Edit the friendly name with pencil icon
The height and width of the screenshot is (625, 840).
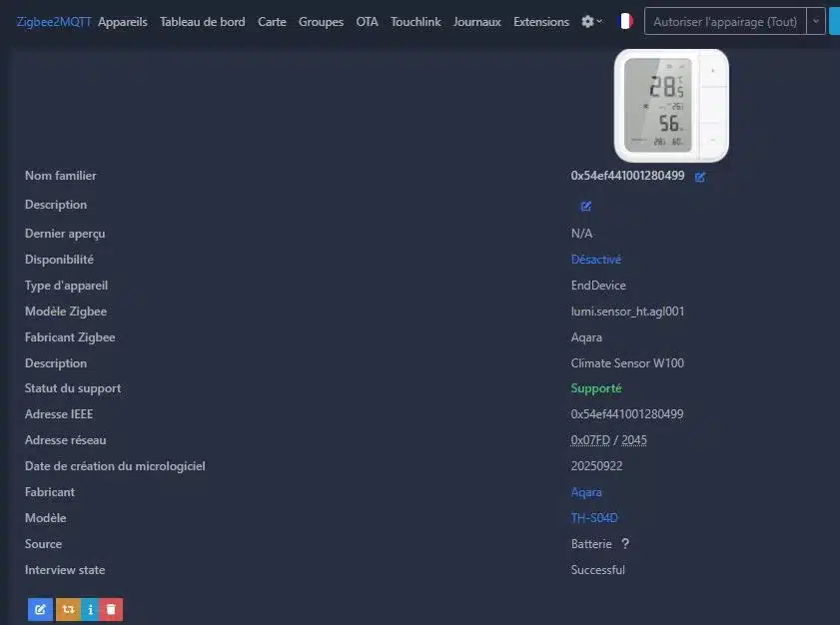(x=699, y=177)
